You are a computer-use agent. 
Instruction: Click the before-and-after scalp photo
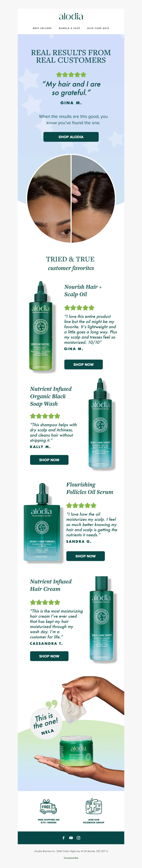(x=71, y=199)
